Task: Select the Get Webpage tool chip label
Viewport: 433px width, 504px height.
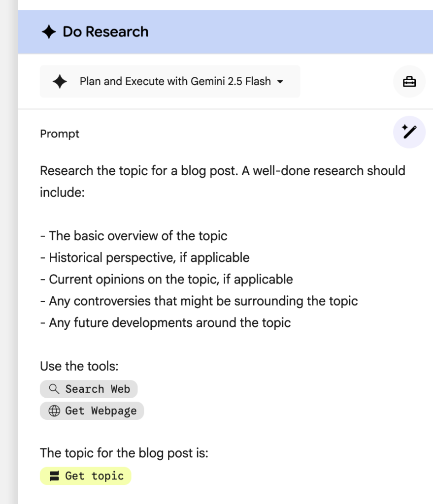Action: pyautogui.click(x=100, y=410)
